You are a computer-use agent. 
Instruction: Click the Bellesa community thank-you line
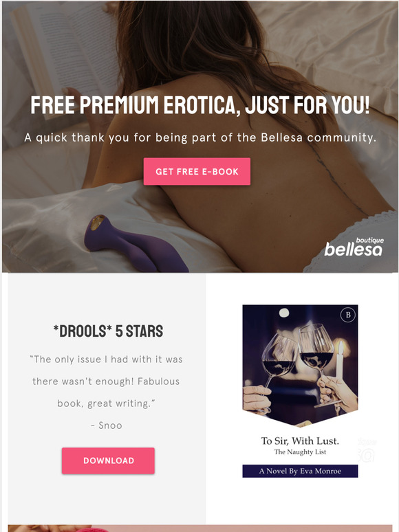[200, 137]
